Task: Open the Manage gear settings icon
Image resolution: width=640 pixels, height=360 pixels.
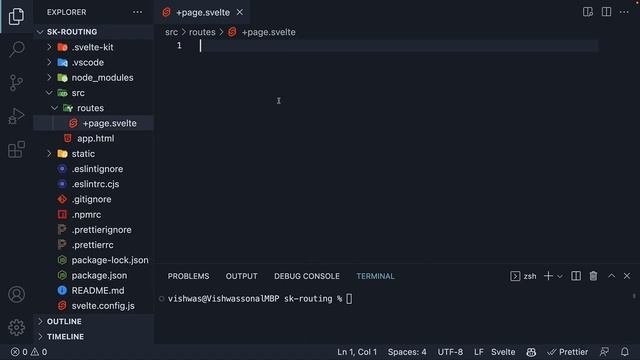Action: tap(16, 327)
